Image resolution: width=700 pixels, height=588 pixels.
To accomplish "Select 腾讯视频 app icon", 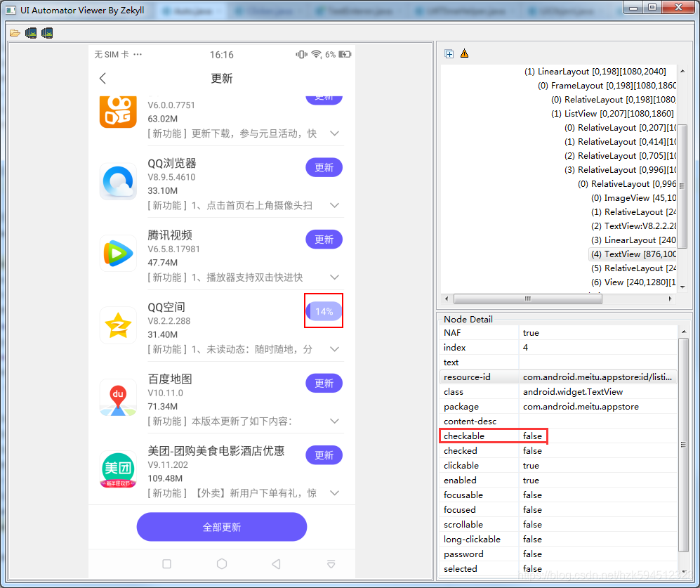I will tap(118, 254).
